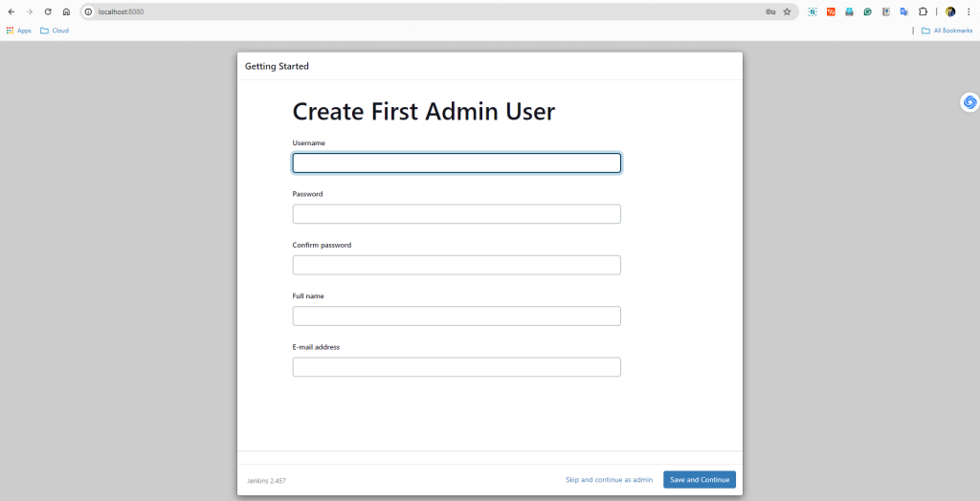
Task: Go to the browser home page
Action: pos(66,11)
